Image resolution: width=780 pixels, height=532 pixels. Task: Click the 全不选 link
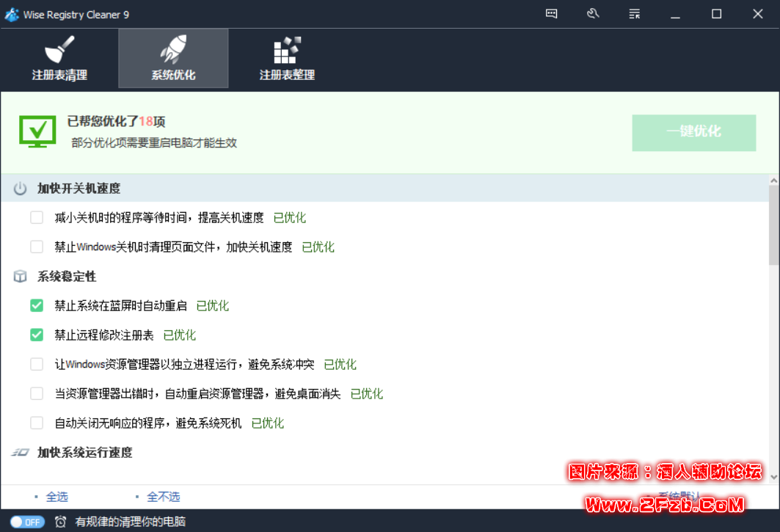[163, 497]
